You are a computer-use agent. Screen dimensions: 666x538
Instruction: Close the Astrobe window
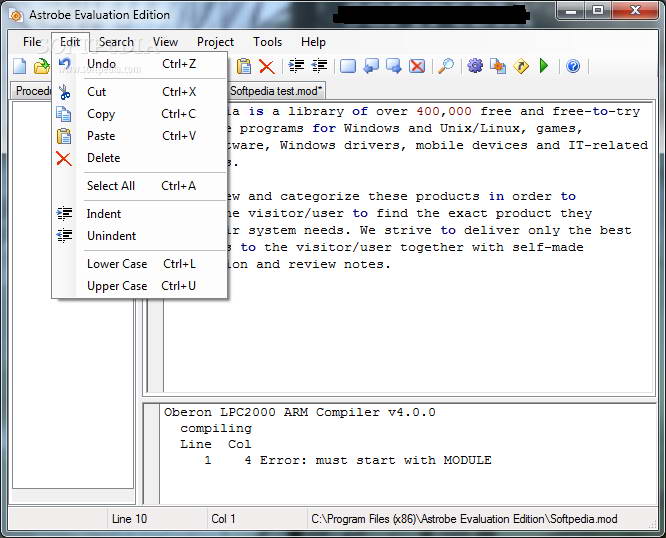(635, 11)
